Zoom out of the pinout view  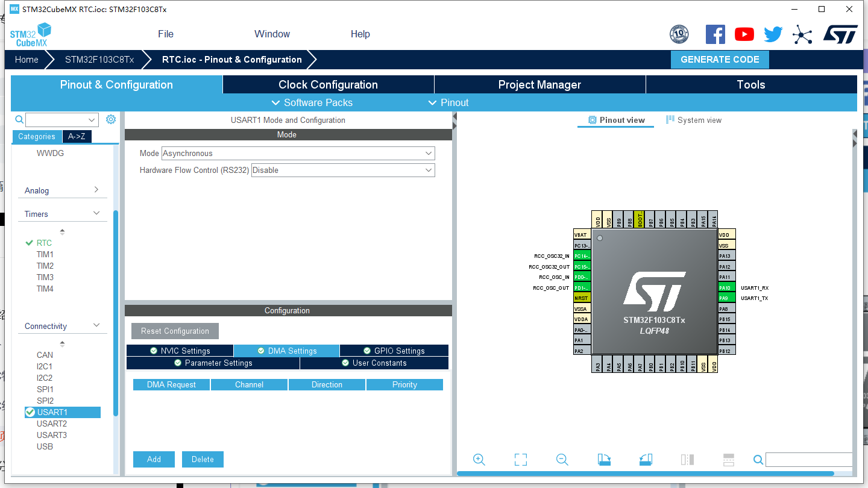tap(562, 459)
